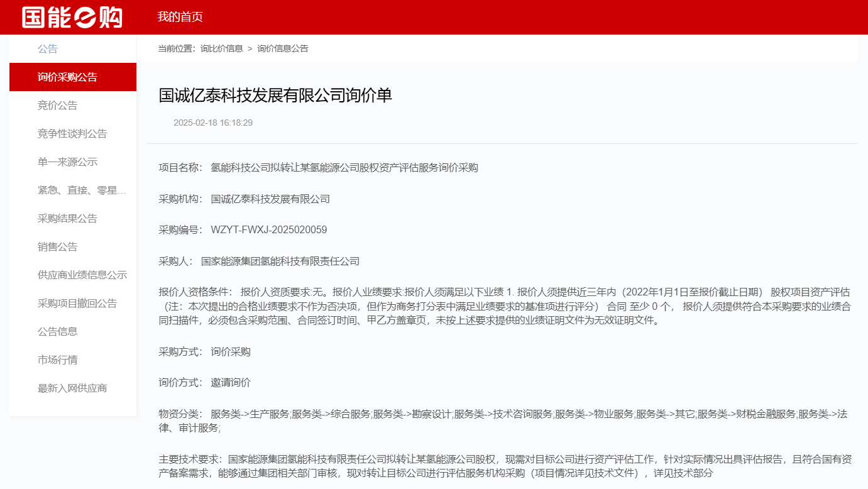
Task: Click the 国诚亿泰科技发展有限公司询价单 title
Action: (275, 95)
